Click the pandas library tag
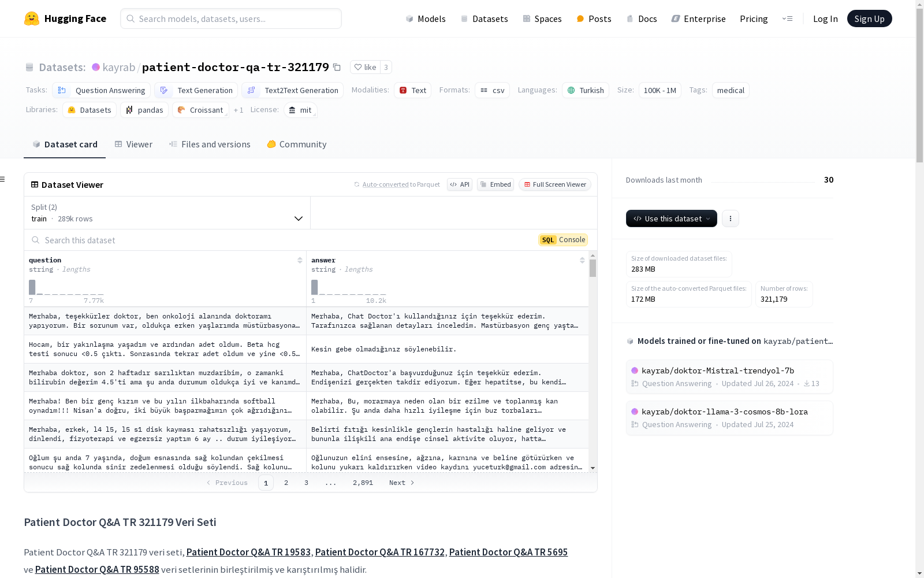The width and height of the screenshot is (924, 578). (x=144, y=110)
